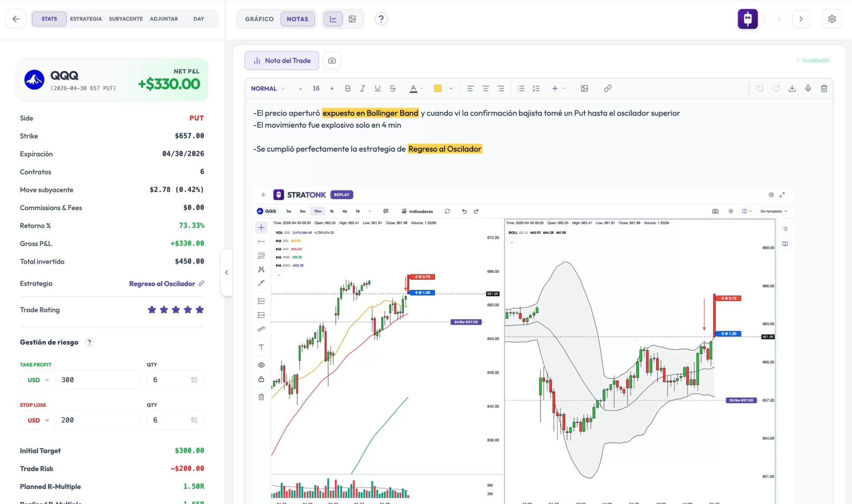Switch to chart view icon toggle
Image resolution: width=852 pixels, height=504 pixels.
coord(333,19)
